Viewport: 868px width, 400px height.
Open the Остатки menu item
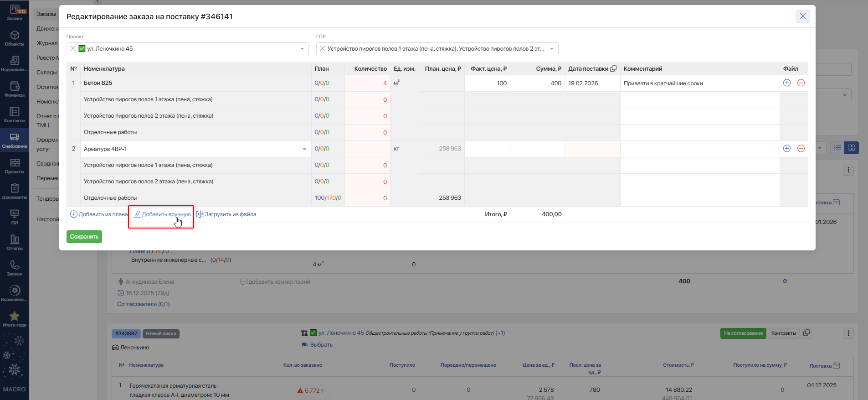click(47, 87)
